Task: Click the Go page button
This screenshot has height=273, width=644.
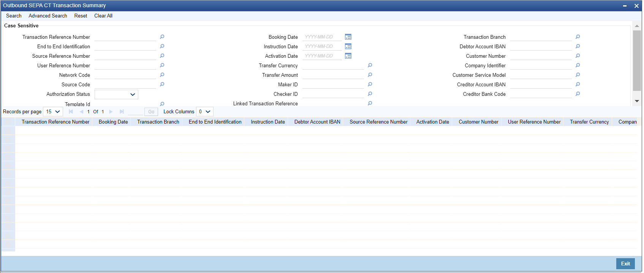Action: pyautogui.click(x=151, y=112)
